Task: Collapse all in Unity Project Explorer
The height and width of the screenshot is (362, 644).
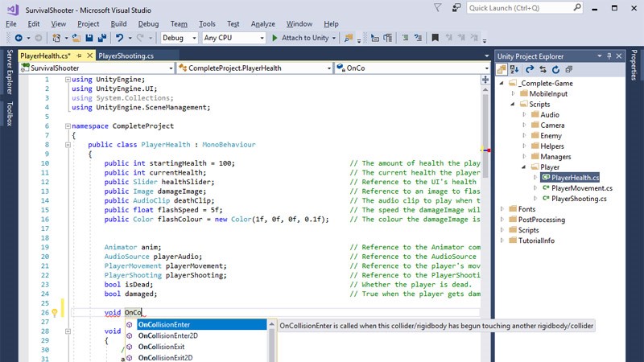Action: [x=569, y=69]
